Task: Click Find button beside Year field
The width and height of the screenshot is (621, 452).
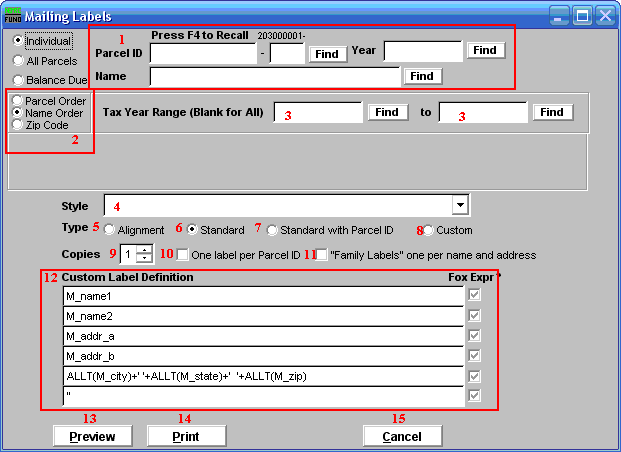Action: coord(485,50)
